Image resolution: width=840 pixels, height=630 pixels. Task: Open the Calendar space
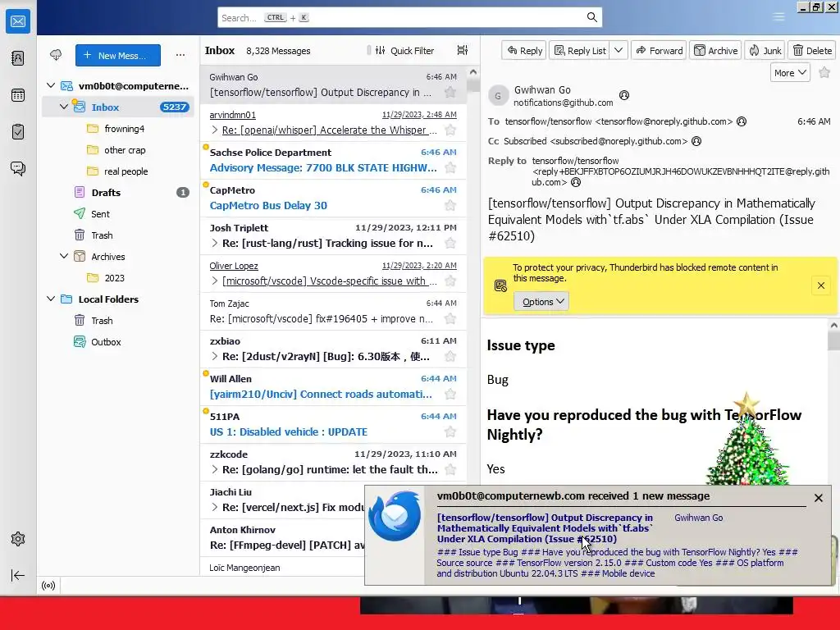pyautogui.click(x=18, y=95)
